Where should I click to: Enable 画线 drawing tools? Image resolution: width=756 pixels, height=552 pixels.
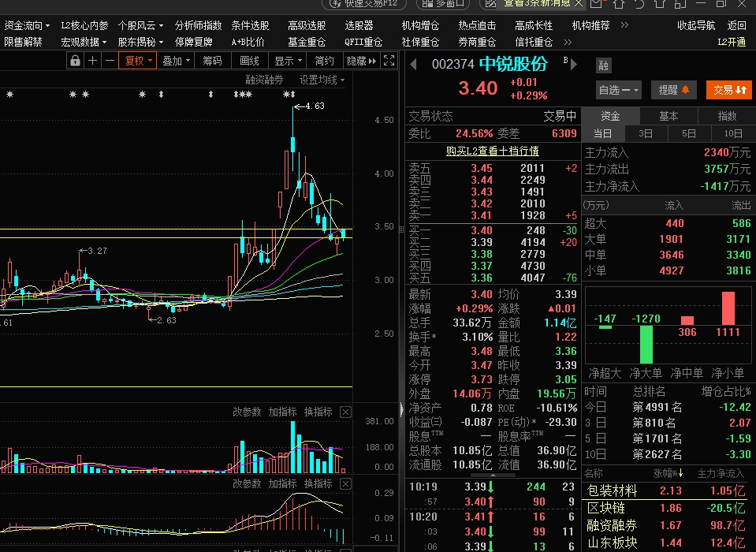[249, 62]
